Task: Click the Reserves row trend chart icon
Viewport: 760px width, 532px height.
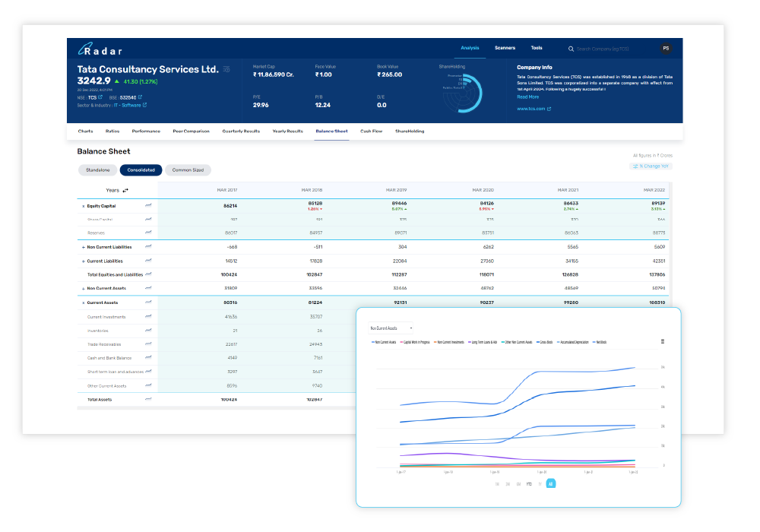Action: [148, 232]
